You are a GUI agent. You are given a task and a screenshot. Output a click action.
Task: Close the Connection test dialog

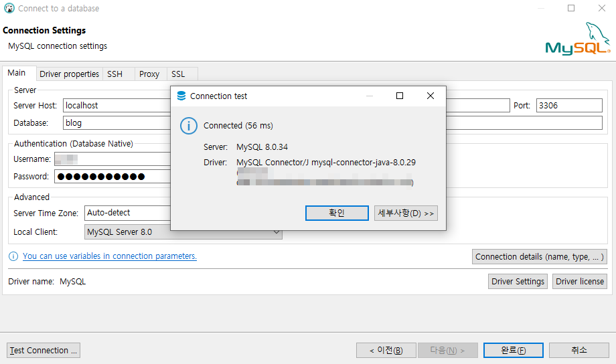(x=430, y=96)
